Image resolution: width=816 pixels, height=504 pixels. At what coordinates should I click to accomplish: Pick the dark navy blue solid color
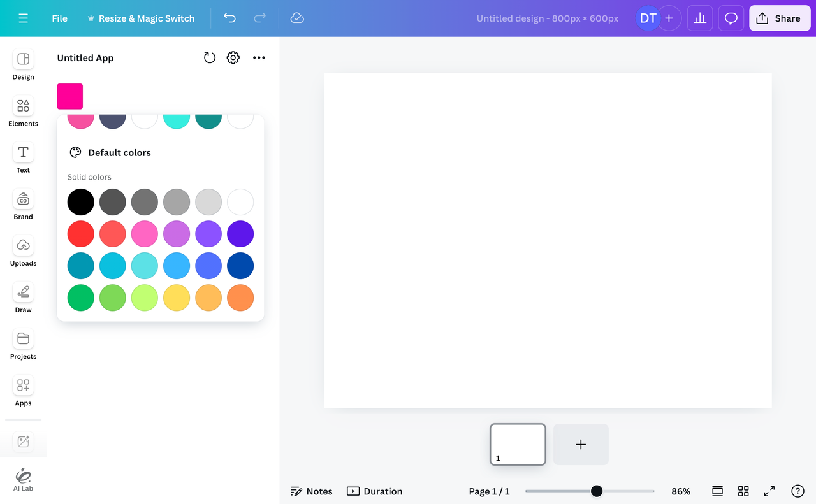point(240,266)
